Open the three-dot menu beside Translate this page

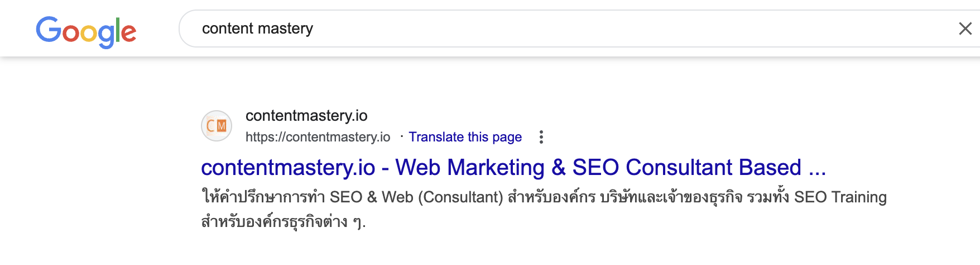(x=541, y=137)
